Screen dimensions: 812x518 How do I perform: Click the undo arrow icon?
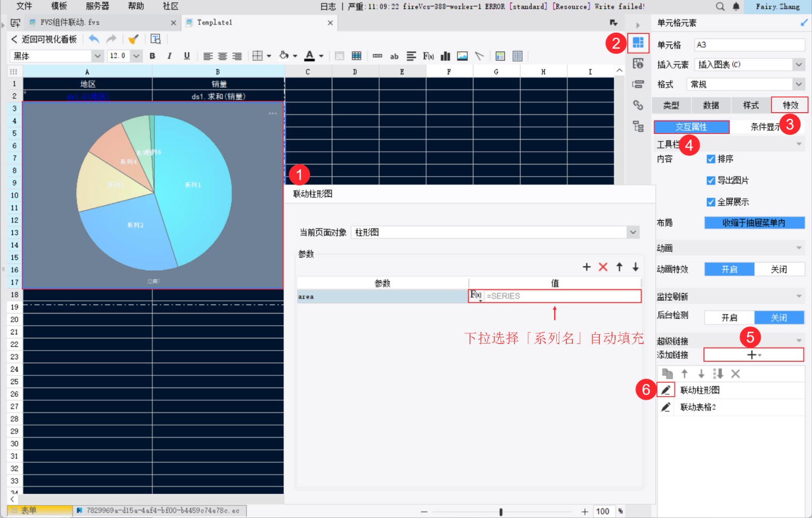(x=93, y=39)
